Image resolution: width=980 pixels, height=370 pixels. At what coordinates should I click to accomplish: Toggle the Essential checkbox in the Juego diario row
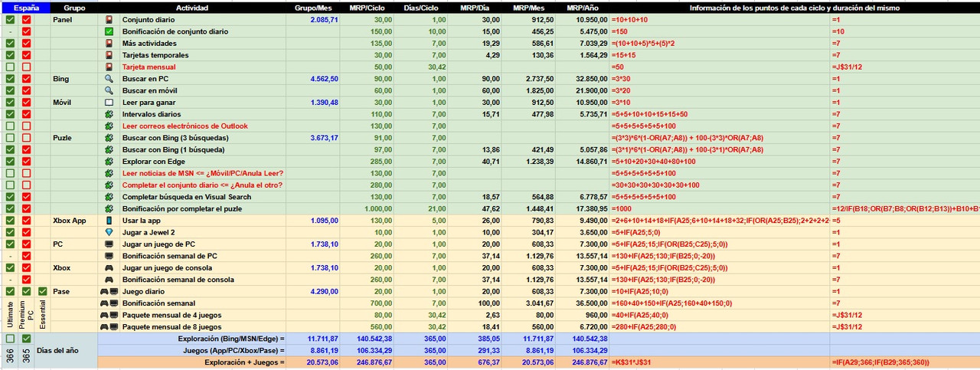(43, 292)
